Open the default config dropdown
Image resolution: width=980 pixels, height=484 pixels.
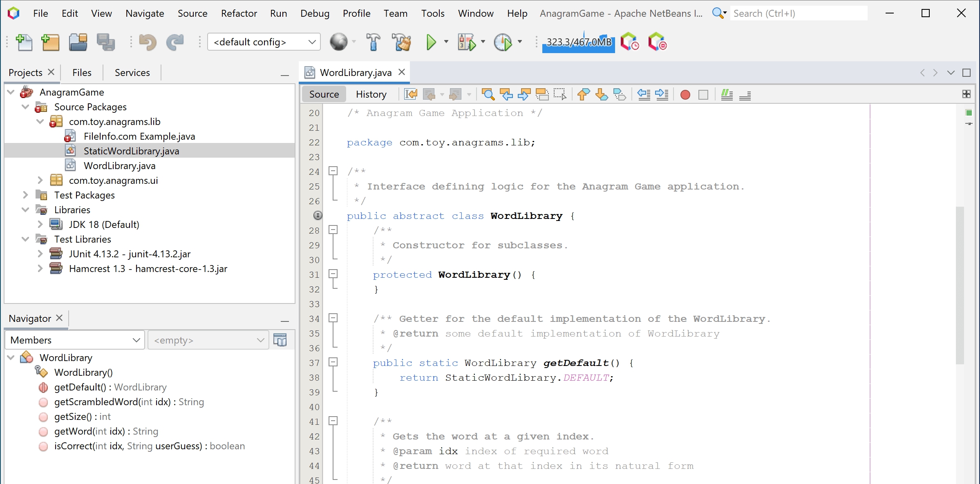(x=264, y=42)
